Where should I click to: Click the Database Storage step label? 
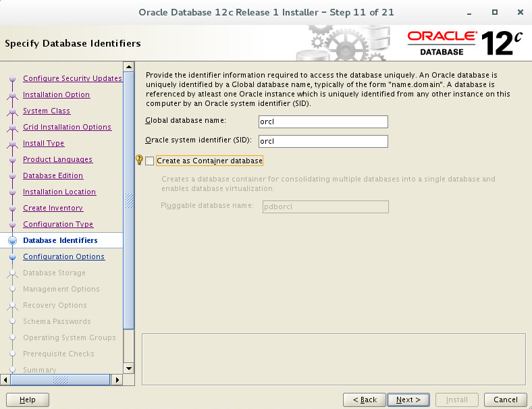[x=54, y=273]
